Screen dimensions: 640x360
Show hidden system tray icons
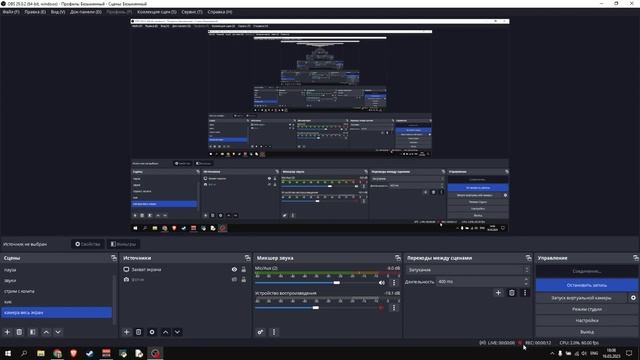[552, 353]
